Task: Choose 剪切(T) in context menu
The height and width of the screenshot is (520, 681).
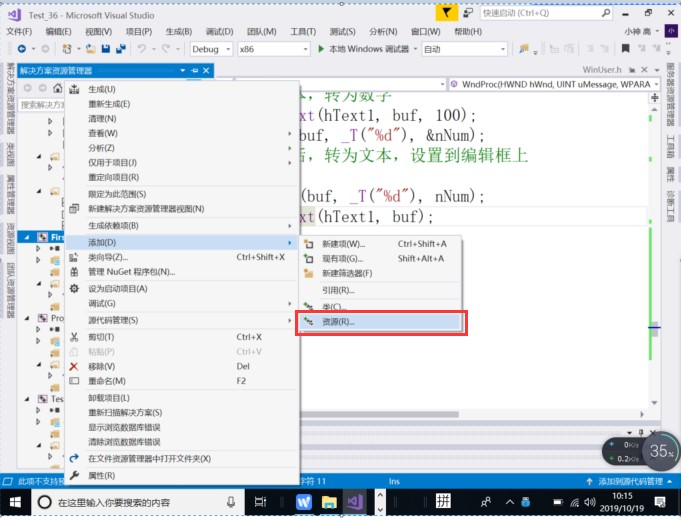Action: pos(182,337)
